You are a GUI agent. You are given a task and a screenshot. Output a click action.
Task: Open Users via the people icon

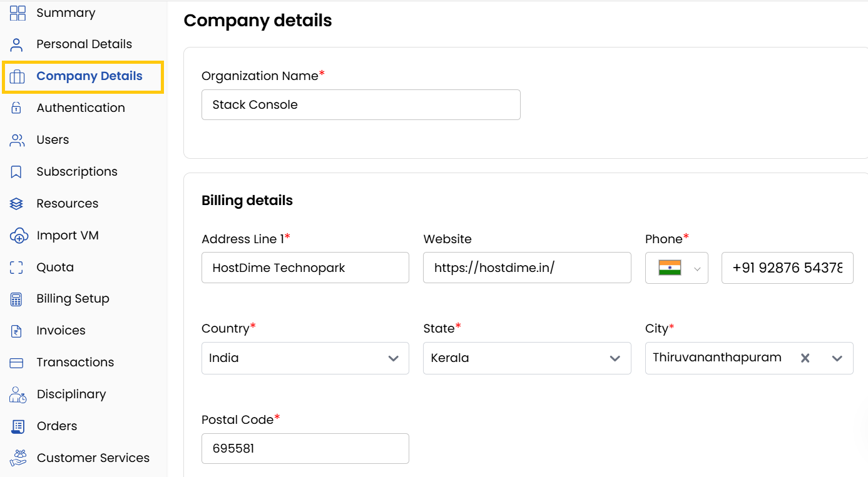(x=18, y=139)
